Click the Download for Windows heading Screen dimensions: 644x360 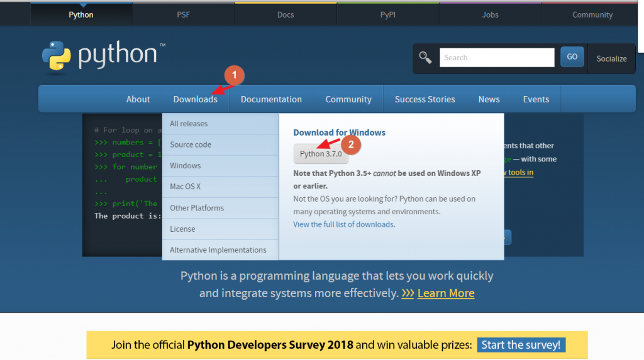click(x=339, y=133)
